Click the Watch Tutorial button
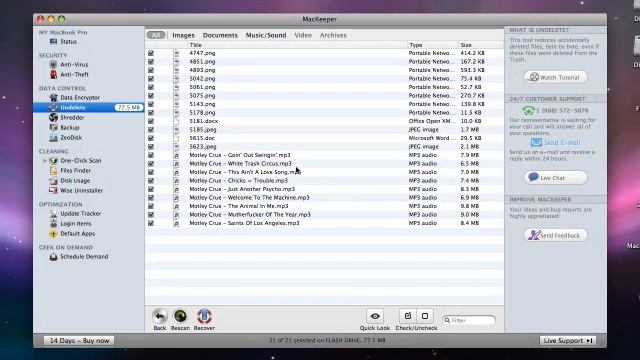640x360 pixels. click(556, 77)
